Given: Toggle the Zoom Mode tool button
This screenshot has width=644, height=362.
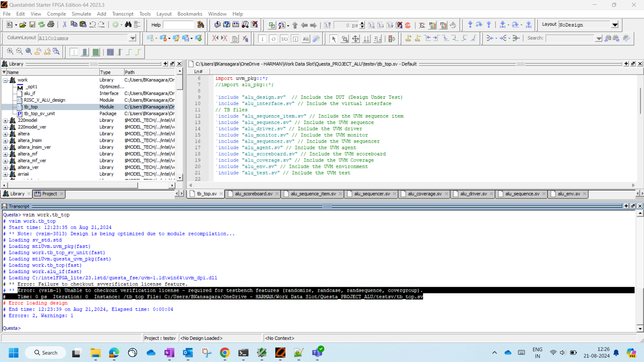Looking at the screenshot, I should 344,39.
